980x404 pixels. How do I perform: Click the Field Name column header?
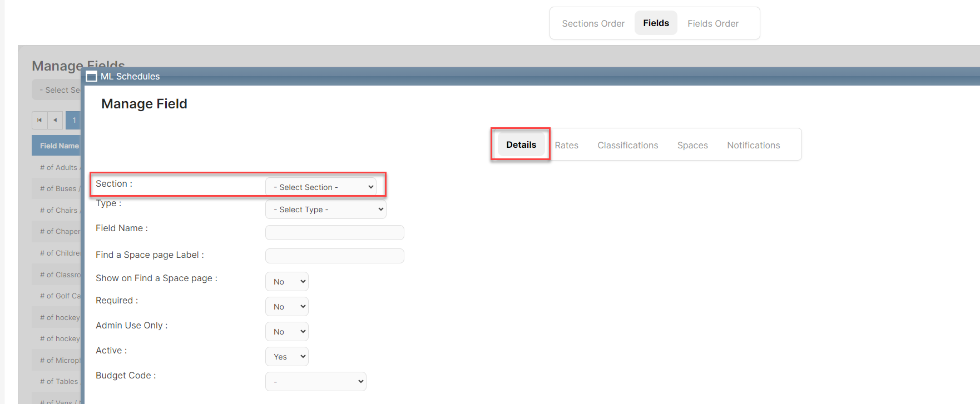coord(57,146)
